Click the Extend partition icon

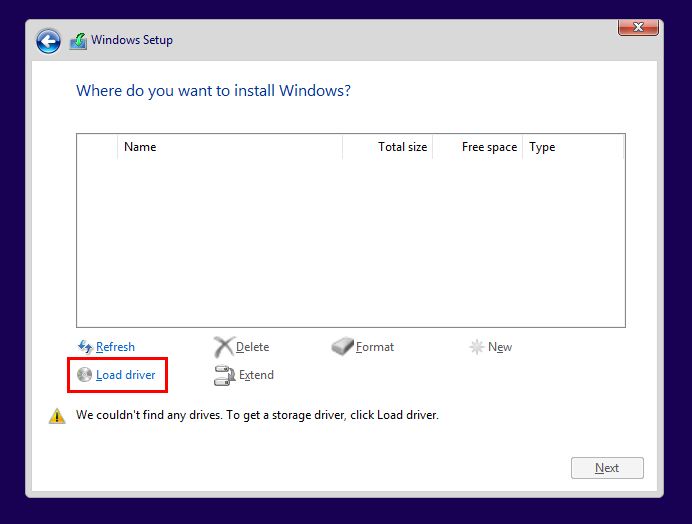click(224, 376)
